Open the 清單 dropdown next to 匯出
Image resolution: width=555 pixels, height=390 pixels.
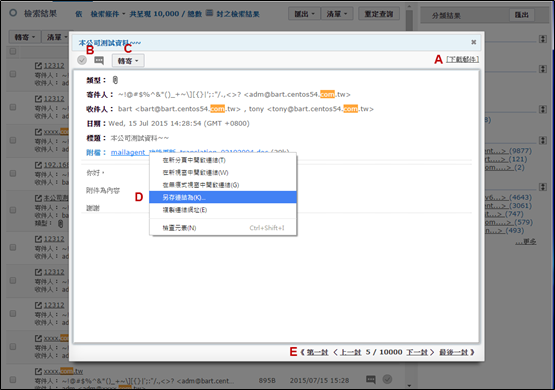(337, 14)
